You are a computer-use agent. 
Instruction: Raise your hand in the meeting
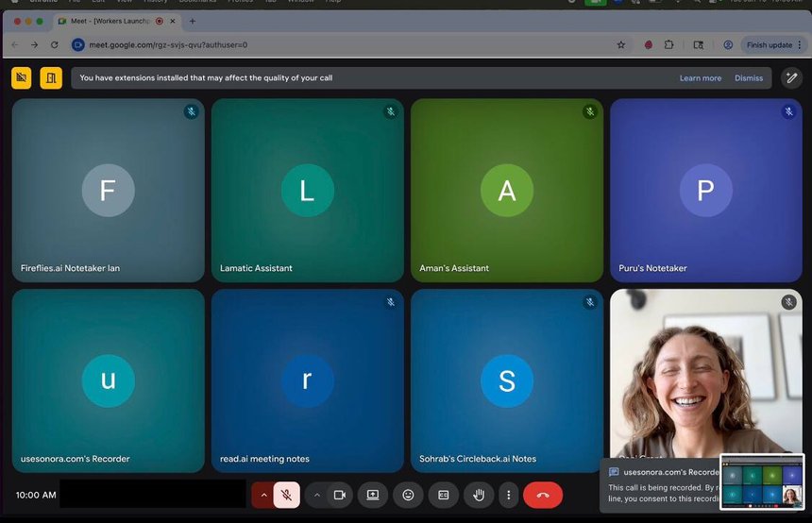(479, 495)
